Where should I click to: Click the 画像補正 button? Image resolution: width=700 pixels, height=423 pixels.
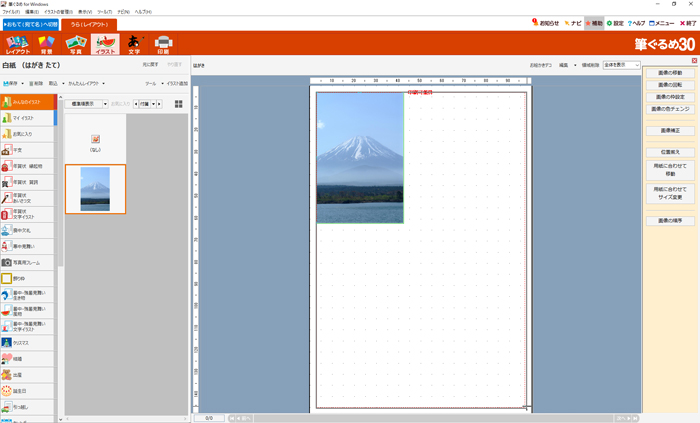click(x=669, y=131)
